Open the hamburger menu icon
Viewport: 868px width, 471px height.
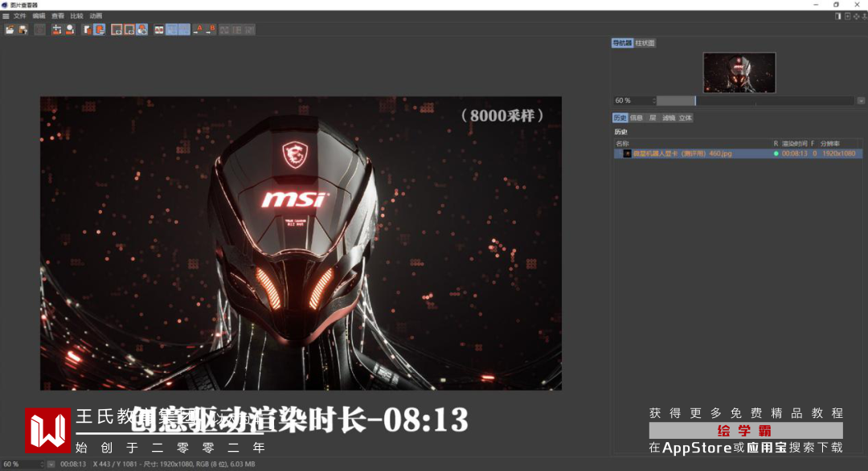pos(6,16)
